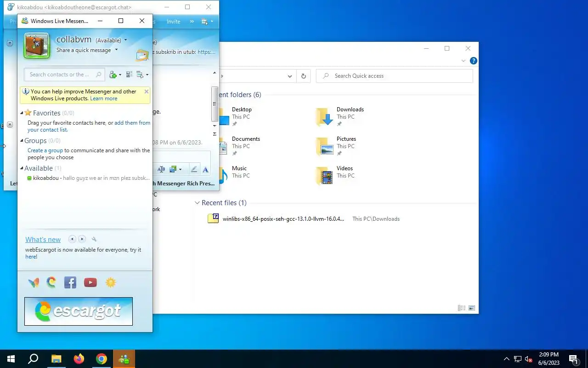Show previous What's new item
Viewport: 588px width, 368px height.
point(72,239)
